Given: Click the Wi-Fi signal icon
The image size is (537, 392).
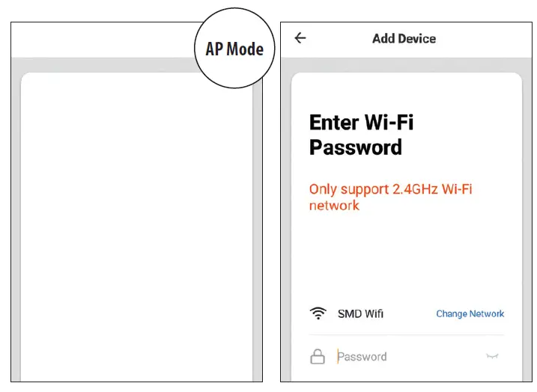Looking at the screenshot, I should click(x=318, y=313).
